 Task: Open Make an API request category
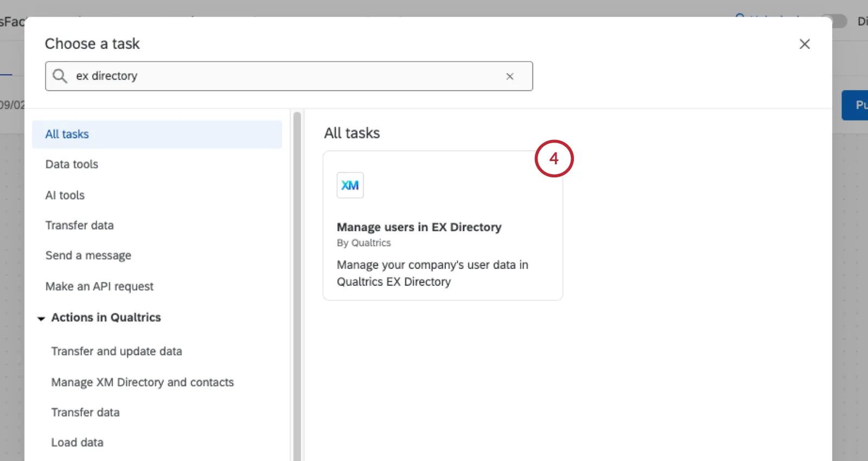99,286
